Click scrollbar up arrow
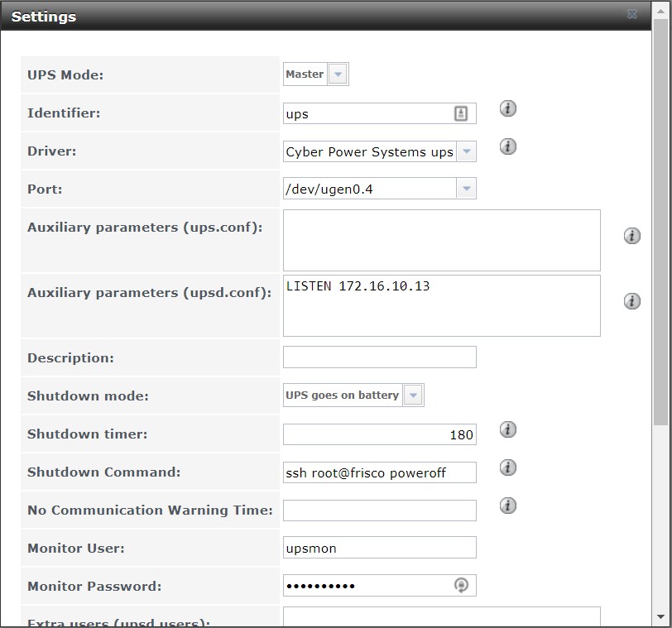 (x=660, y=12)
